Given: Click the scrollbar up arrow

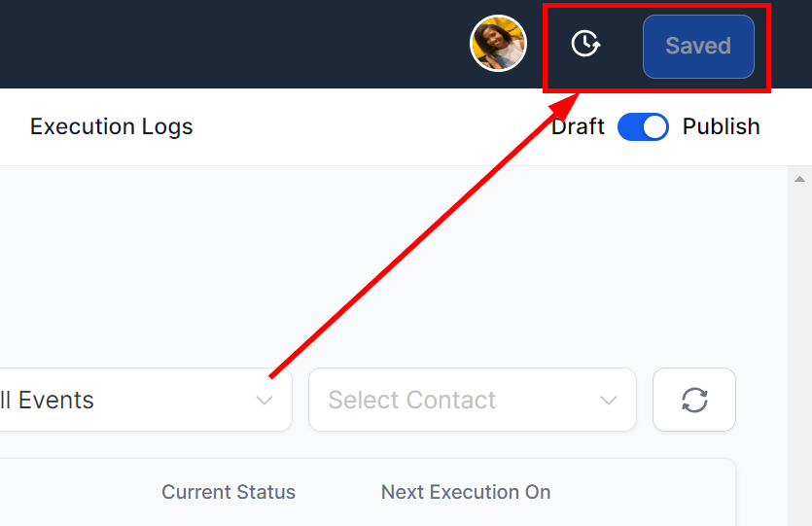Looking at the screenshot, I should 799,179.
